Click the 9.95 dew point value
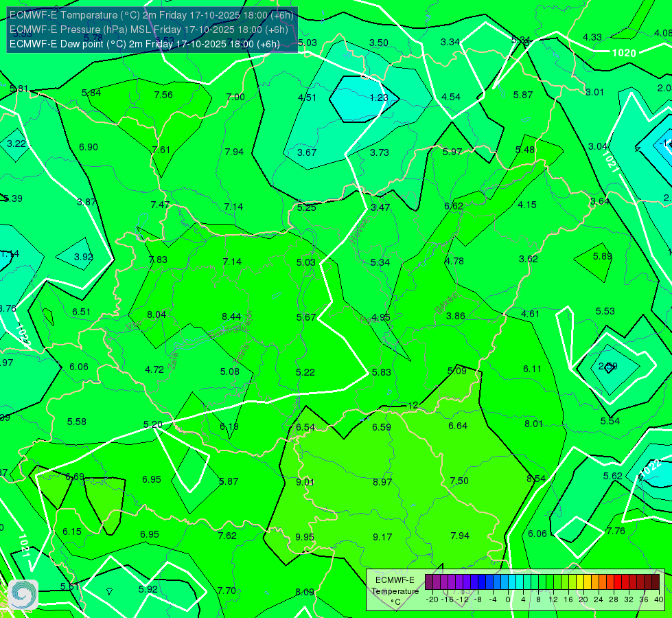 tap(305, 537)
